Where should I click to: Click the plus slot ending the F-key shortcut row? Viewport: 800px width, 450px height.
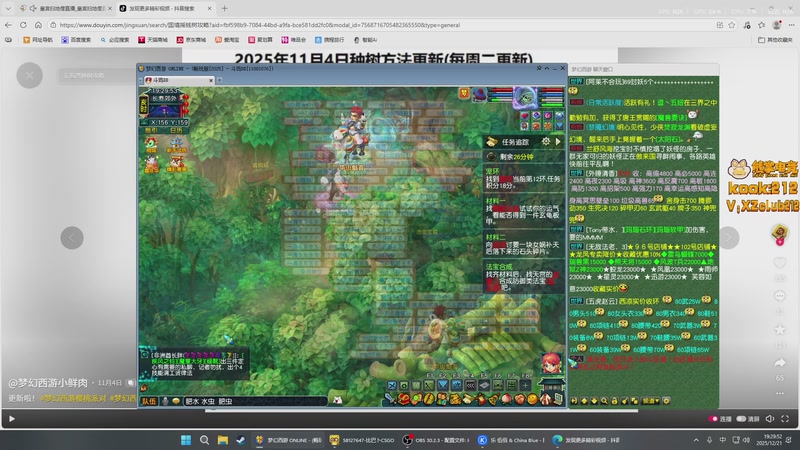525,386
